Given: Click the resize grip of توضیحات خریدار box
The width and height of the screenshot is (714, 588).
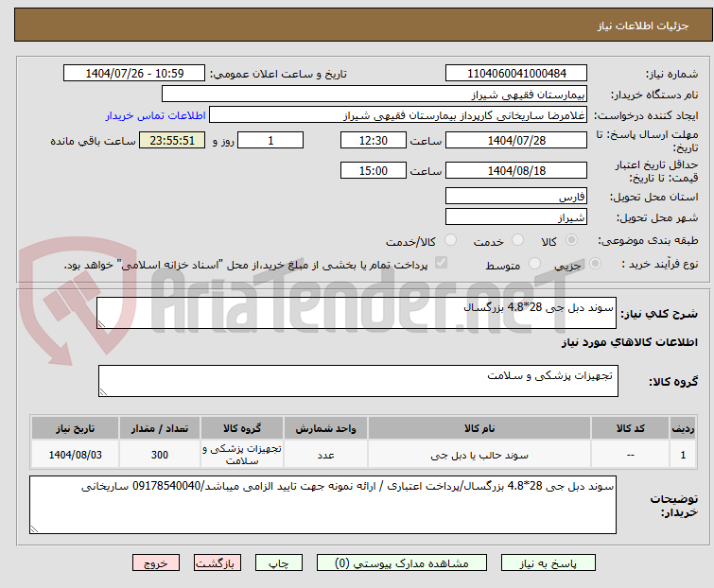Looking at the screenshot, I should coord(35,528).
